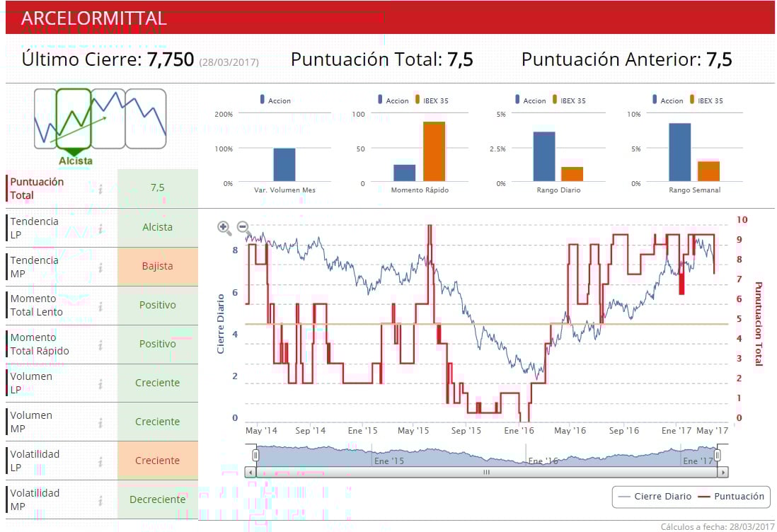
Task: Click the Puntuacion Total vertical axis title
Action: [758, 323]
